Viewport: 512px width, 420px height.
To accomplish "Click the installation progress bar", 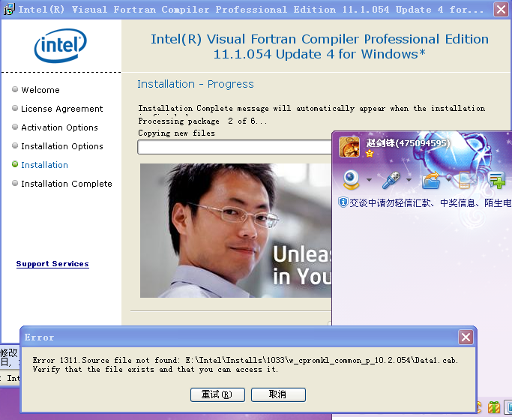I will click(x=235, y=147).
